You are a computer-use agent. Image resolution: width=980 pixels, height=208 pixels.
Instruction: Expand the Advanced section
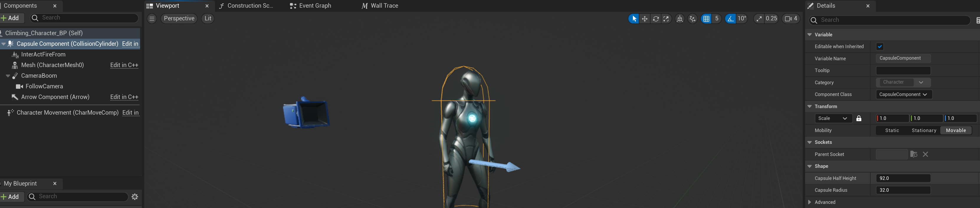click(809, 202)
